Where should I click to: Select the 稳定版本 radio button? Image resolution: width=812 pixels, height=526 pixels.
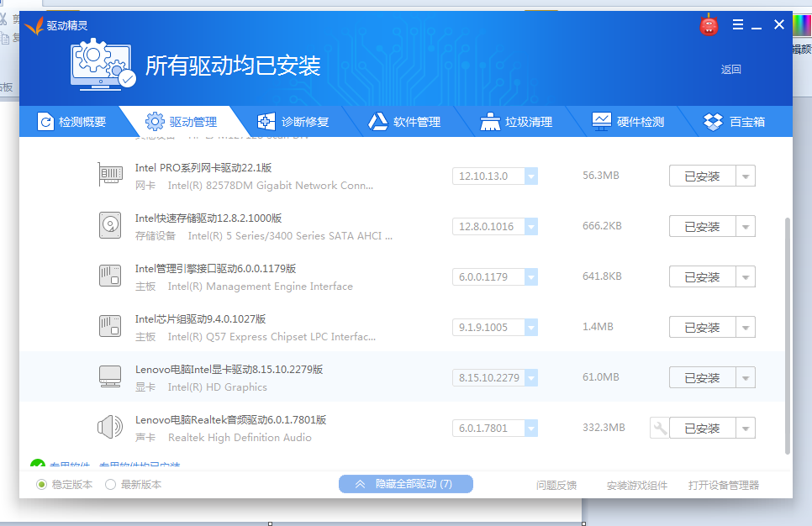[42, 484]
